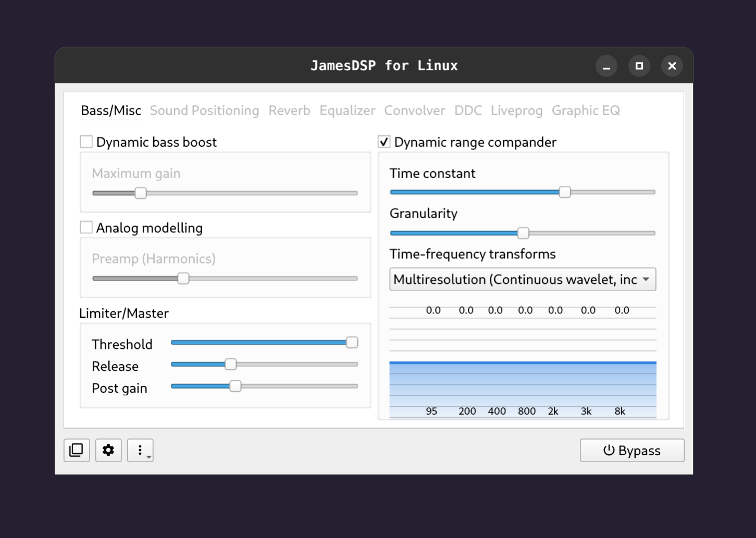
Task: Select the DDC tab
Action: (468, 110)
